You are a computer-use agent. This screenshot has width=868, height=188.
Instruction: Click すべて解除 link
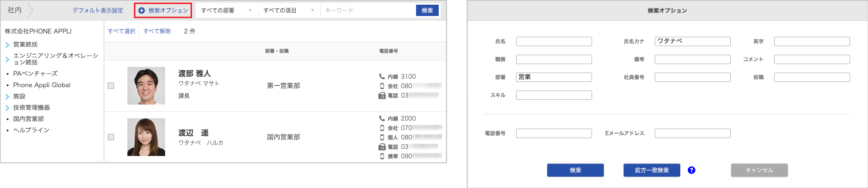(x=157, y=31)
